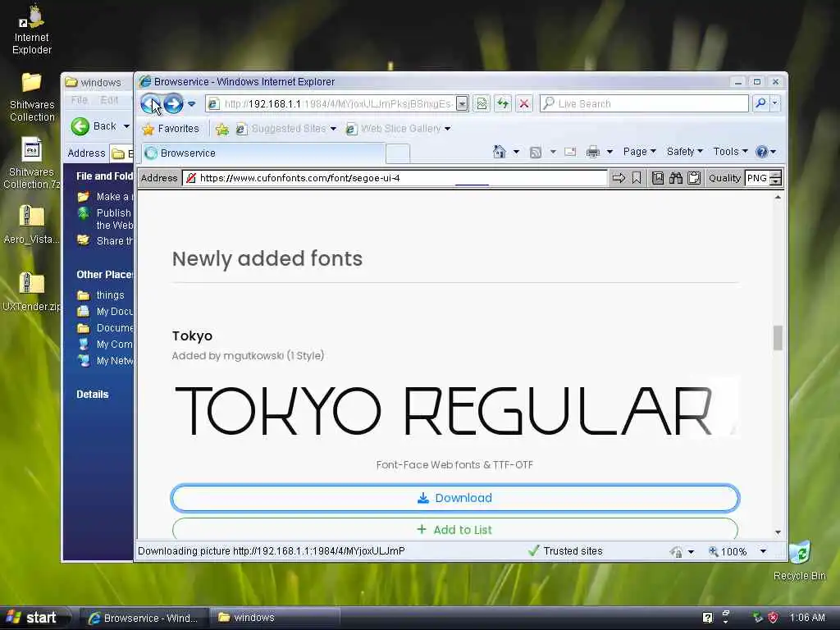Click the Print printer icon
This screenshot has width=840, height=630.
click(593, 152)
